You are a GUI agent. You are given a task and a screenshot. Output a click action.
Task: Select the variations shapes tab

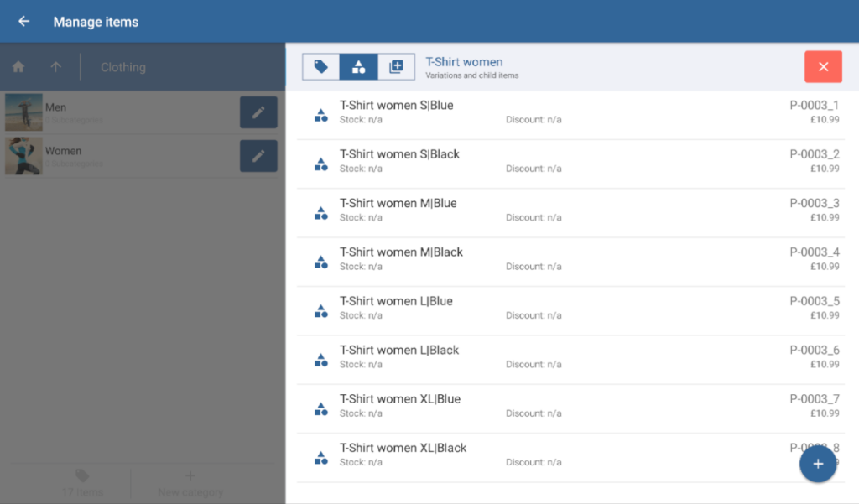[358, 67]
